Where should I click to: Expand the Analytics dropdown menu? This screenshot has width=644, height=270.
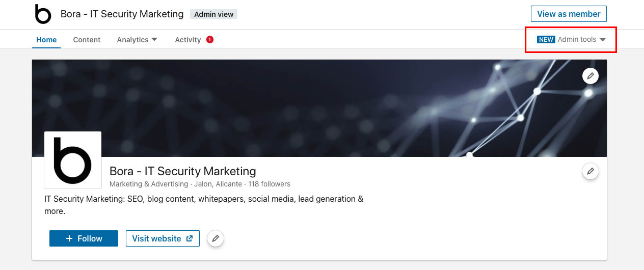coord(137,40)
